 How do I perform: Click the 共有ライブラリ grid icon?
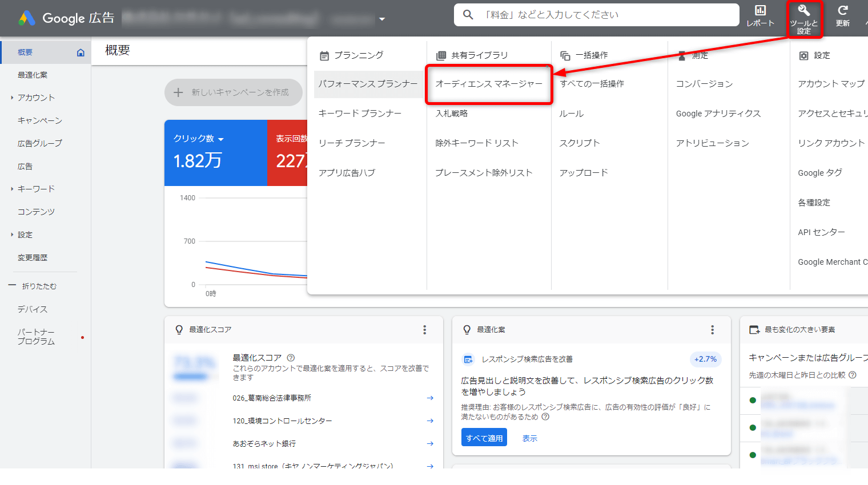[441, 56]
